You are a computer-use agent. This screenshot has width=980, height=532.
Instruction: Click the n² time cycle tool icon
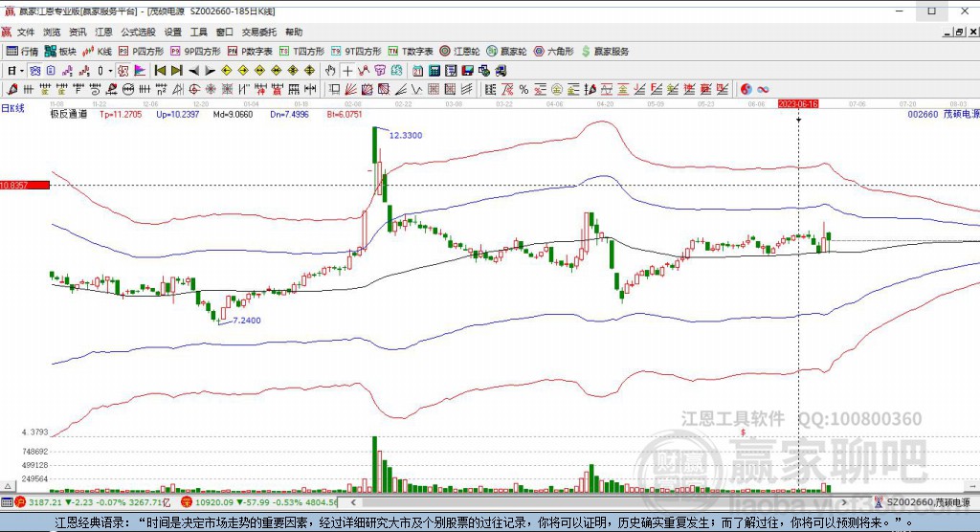click(161, 89)
